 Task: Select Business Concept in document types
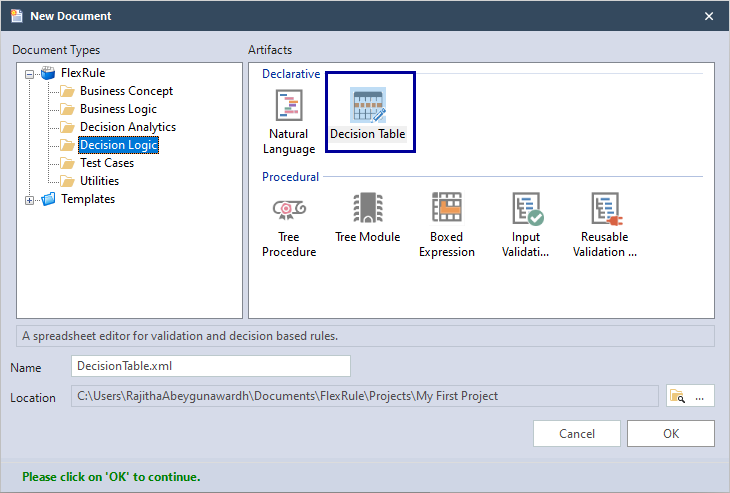pyautogui.click(x=126, y=91)
